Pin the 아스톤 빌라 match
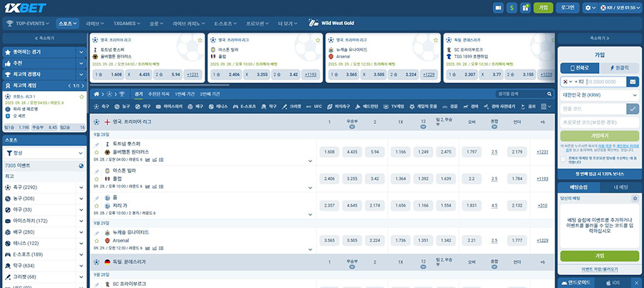 pos(97,171)
